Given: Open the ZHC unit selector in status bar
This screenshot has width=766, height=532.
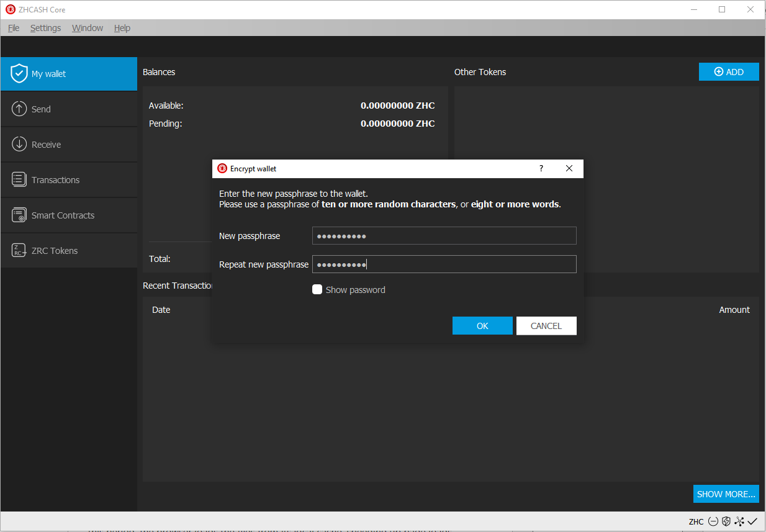Looking at the screenshot, I should click(x=696, y=521).
